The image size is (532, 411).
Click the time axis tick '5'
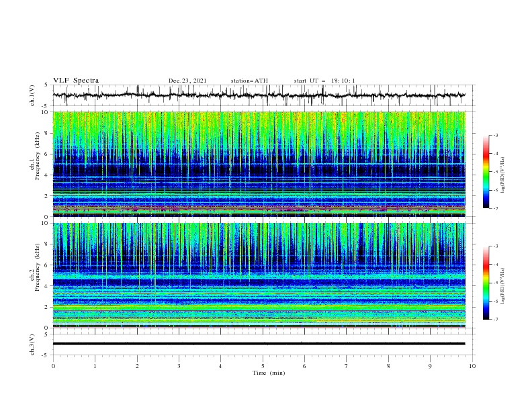point(263,366)
